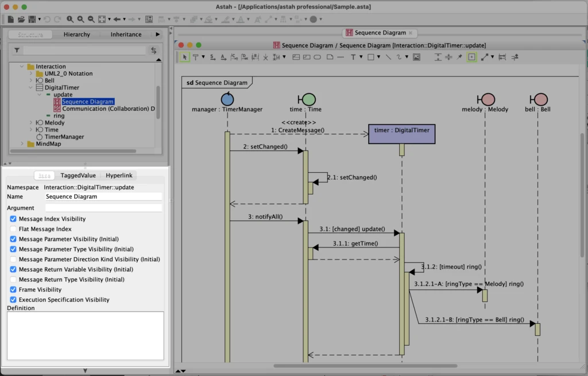588x376 pixels.
Task: Enable Flat Message Index
Action: (13, 229)
